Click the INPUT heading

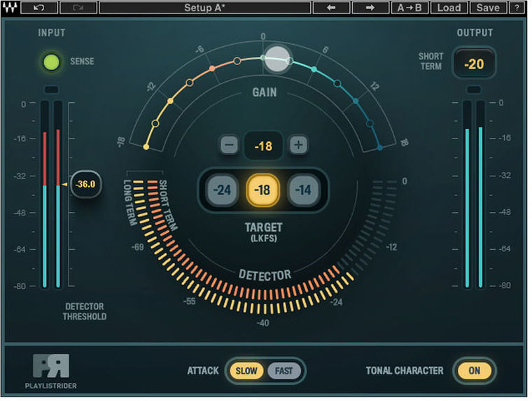tap(52, 33)
